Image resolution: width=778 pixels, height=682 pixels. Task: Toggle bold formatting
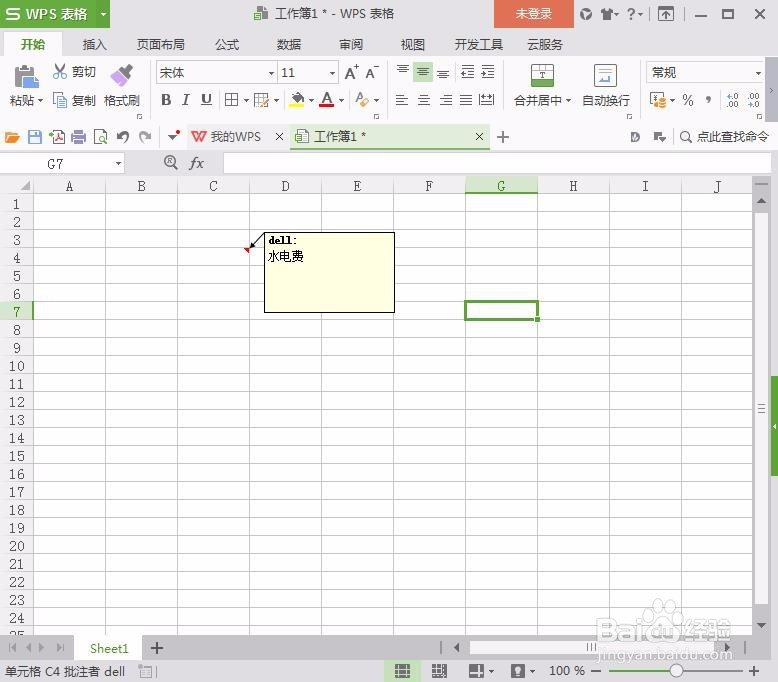click(x=166, y=100)
